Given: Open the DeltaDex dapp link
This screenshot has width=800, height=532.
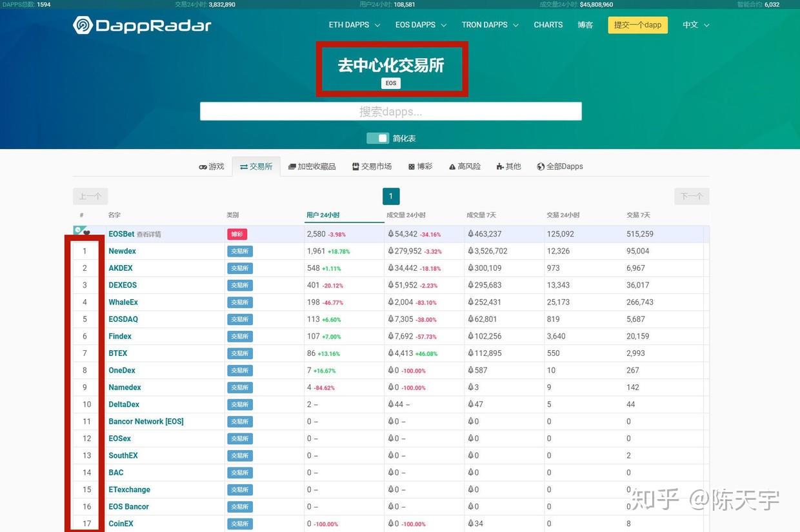Looking at the screenshot, I should [124, 404].
